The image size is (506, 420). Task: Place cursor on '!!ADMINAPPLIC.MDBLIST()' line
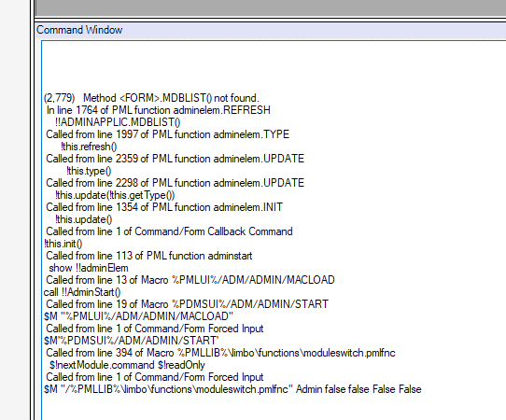118,122
